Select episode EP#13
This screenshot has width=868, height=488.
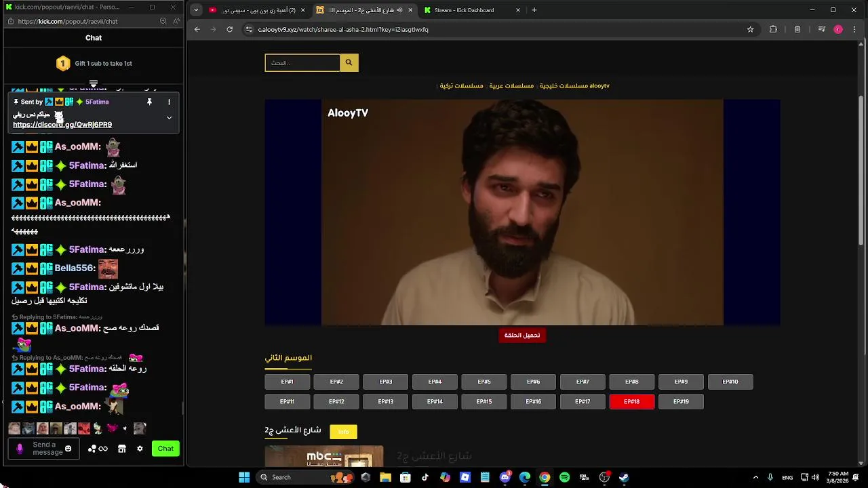386,402
